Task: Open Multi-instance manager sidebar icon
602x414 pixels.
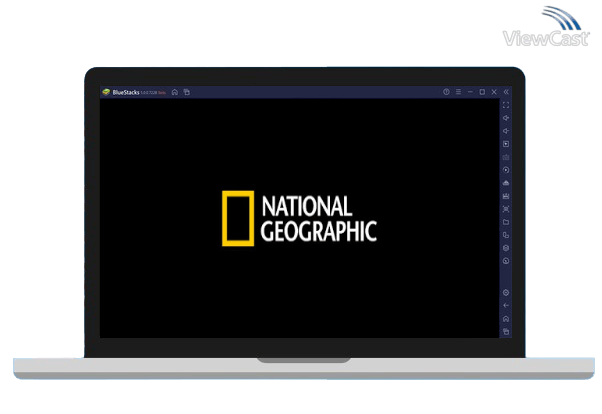Action: 506,235
